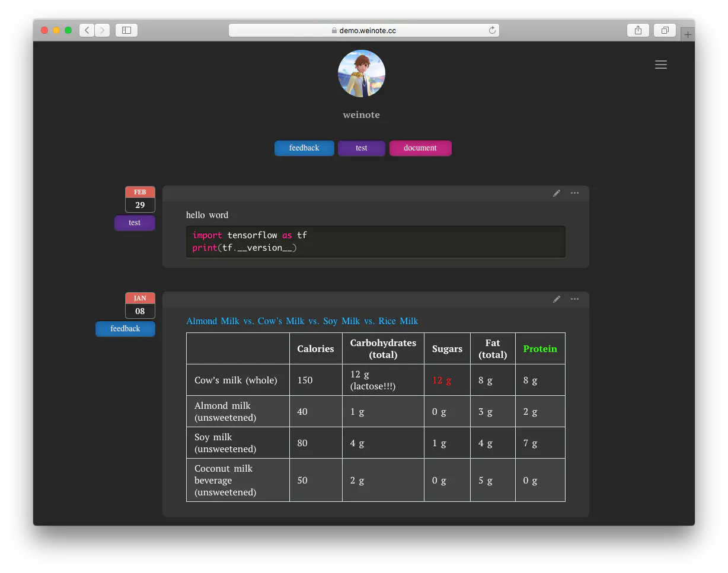
Task: Click the Calories column header
Action: pos(315,348)
